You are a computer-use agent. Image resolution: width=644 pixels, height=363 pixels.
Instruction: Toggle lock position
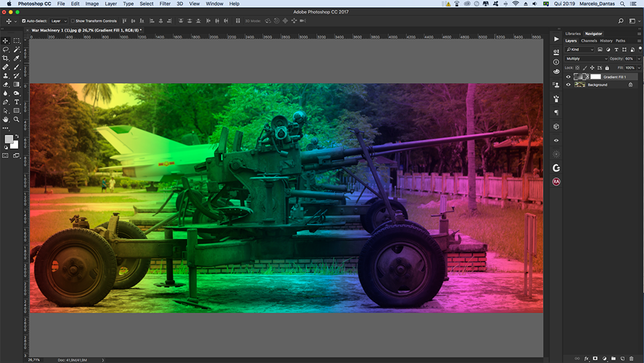pyautogui.click(x=592, y=68)
